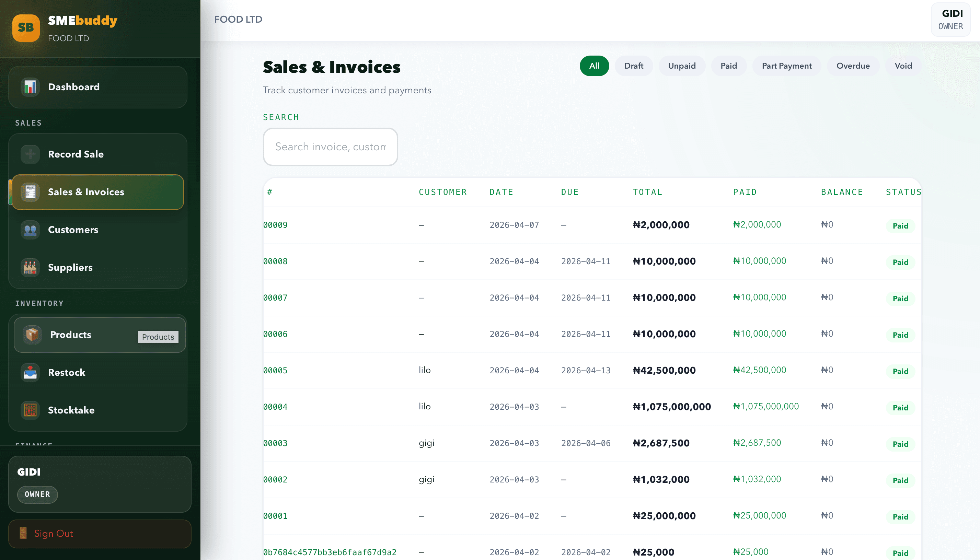Screen dimensions: 980x560
Task: Click the Customers people icon
Action: [30, 230]
